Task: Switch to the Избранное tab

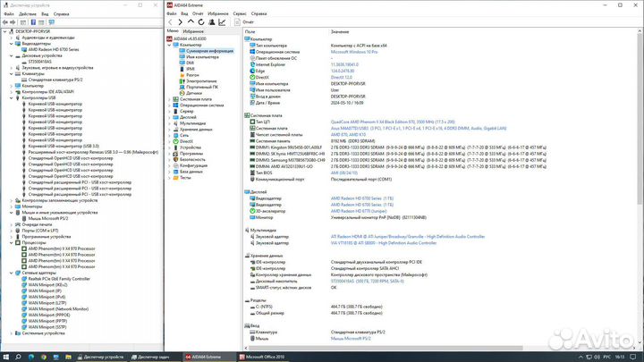Action: [x=193, y=31]
